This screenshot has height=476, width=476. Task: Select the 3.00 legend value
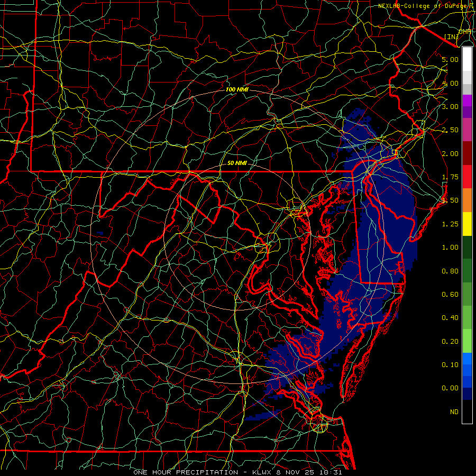pyautogui.click(x=450, y=106)
